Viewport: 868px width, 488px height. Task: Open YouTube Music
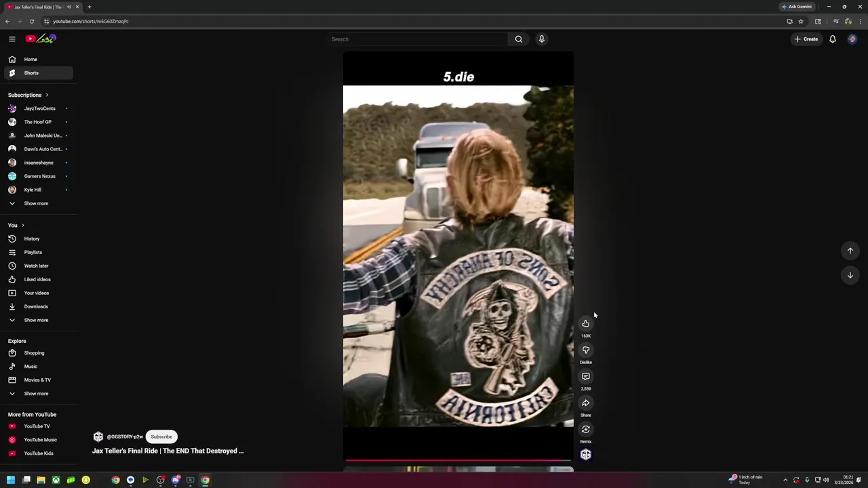coord(38,440)
